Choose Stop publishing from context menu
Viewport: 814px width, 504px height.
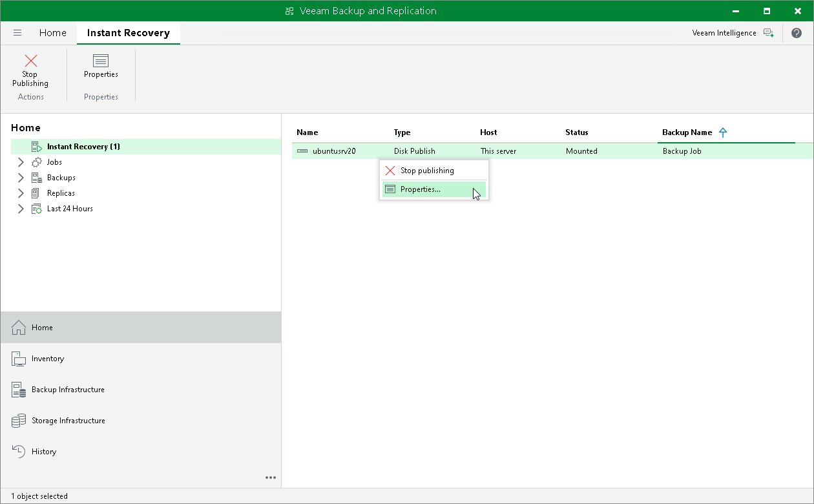click(x=434, y=171)
